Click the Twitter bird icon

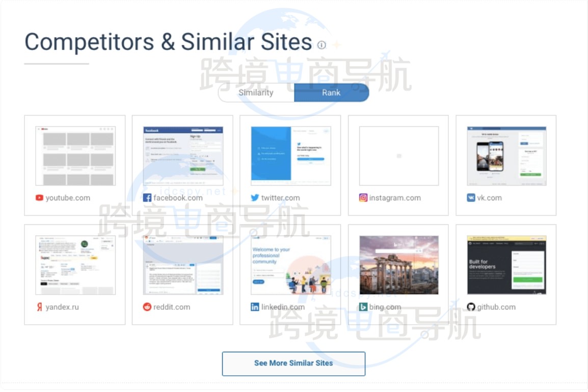point(255,198)
